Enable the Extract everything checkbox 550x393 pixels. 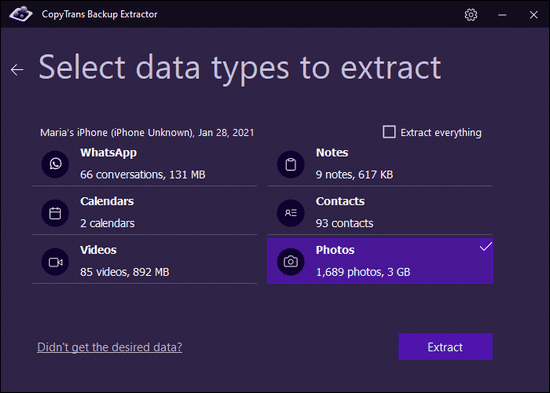(389, 132)
